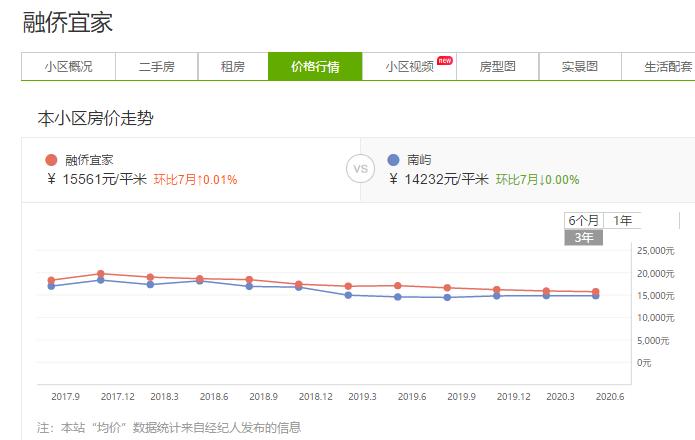
Task: Select the 1年 time range
Action: (x=622, y=220)
